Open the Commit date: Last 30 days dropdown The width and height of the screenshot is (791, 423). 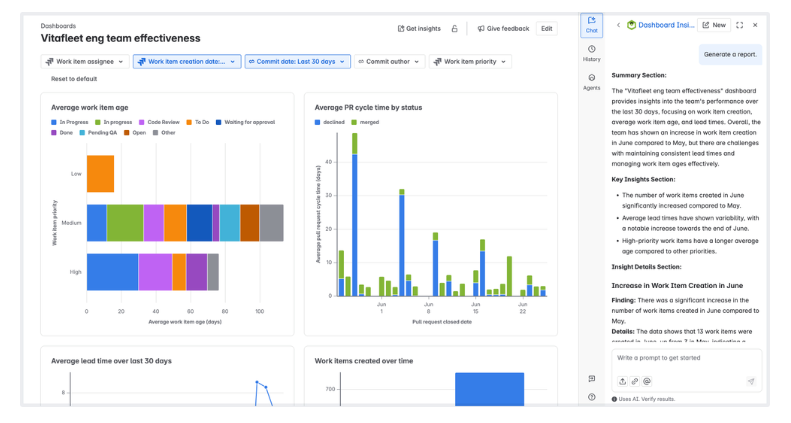[x=297, y=61]
